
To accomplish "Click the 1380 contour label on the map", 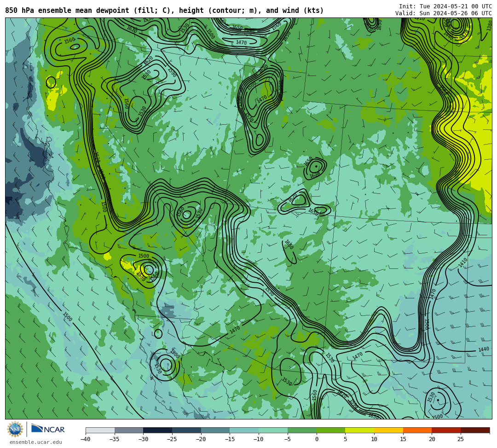I will [489, 26].
